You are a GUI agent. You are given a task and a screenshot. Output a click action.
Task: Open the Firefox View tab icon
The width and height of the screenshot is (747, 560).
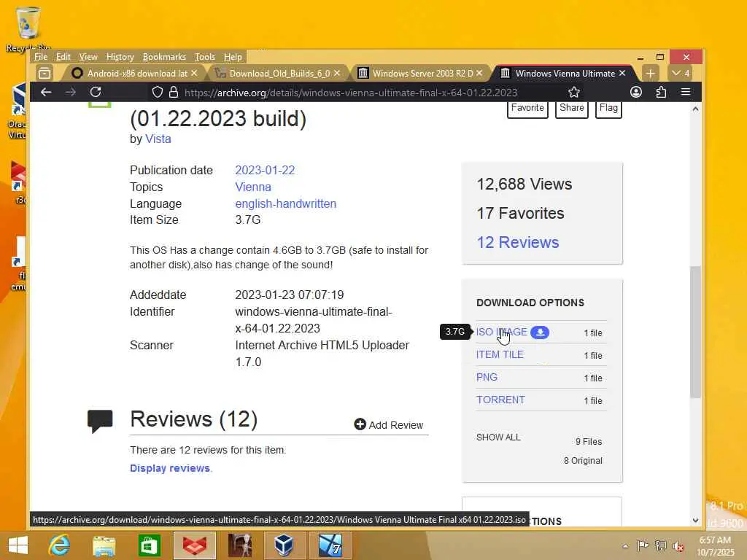point(44,74)
